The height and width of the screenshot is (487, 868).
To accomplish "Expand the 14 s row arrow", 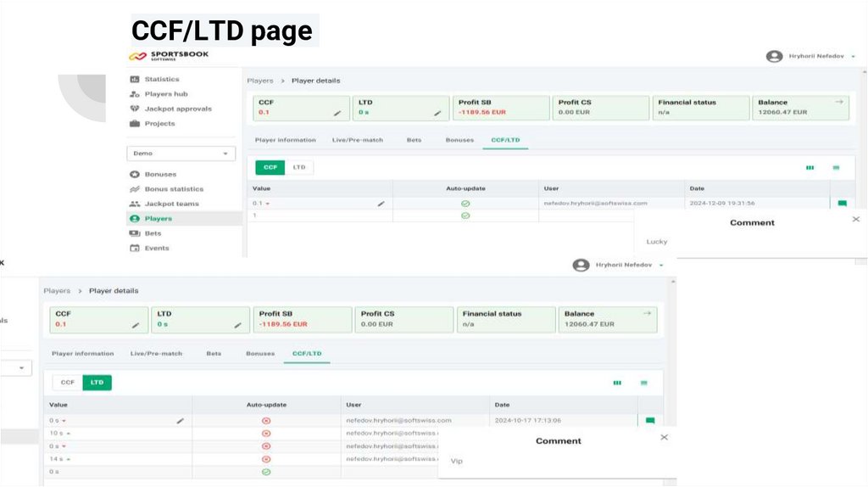I will (x=68, y=459).
